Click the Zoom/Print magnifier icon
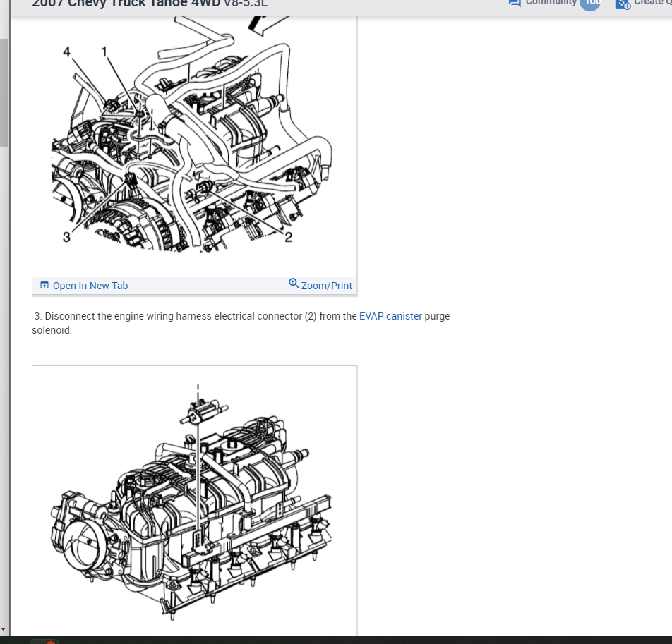 294,283
